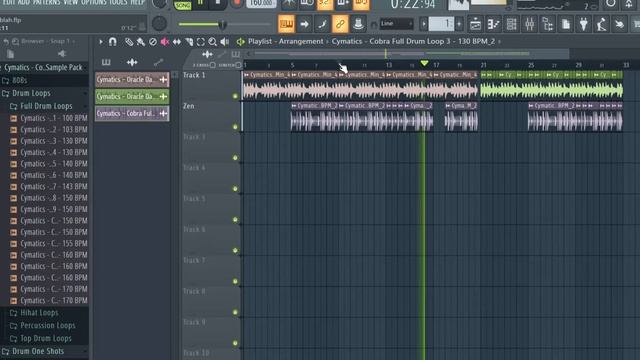
Task: Open the project files page icon
Action: (x=566, y=24)
